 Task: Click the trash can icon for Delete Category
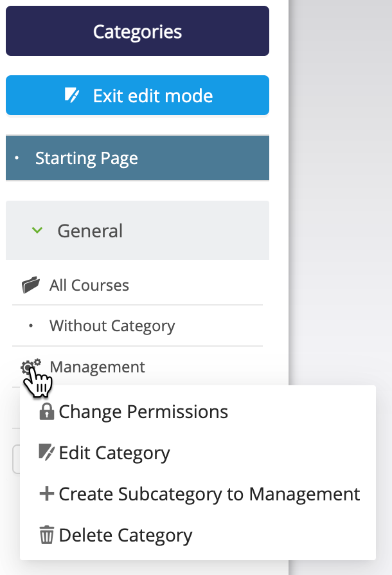[x=47, y=535]
